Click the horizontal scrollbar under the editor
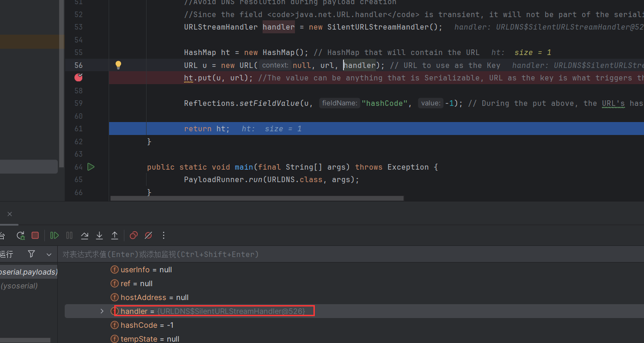This screenshot has height=343, width=644. 257,198
